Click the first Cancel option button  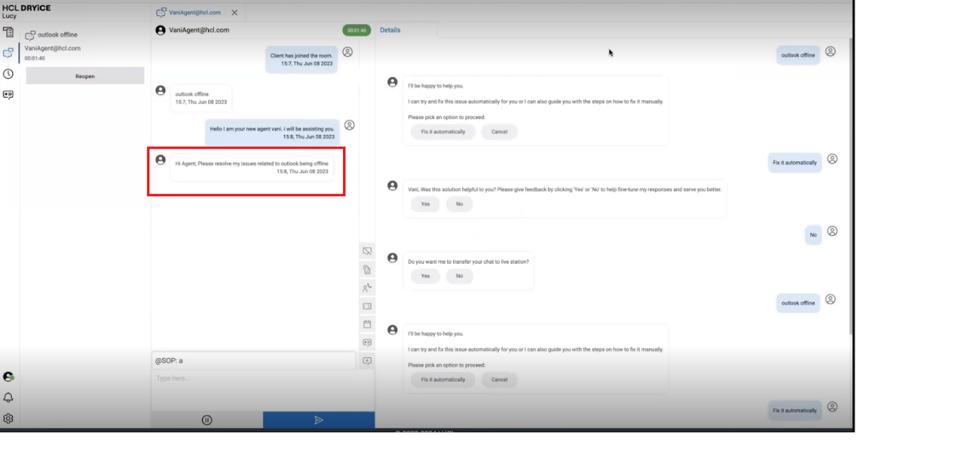[499, 131]
